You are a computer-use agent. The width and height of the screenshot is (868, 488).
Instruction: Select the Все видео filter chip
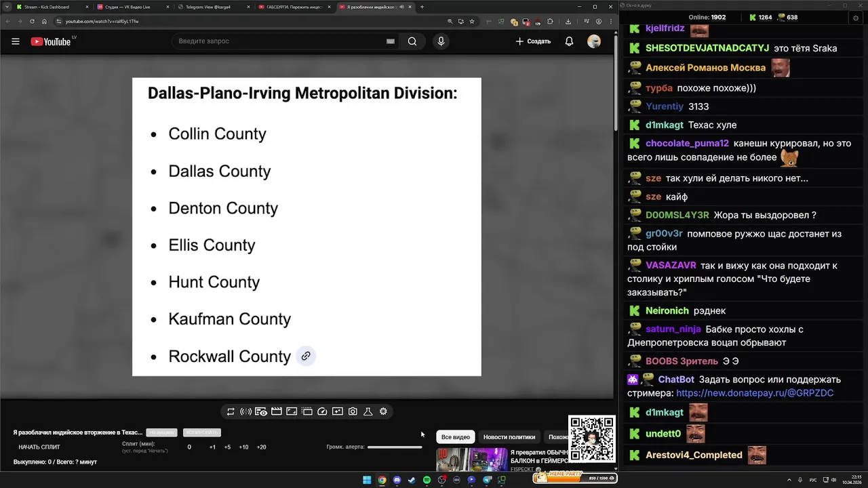coord(456,437)
